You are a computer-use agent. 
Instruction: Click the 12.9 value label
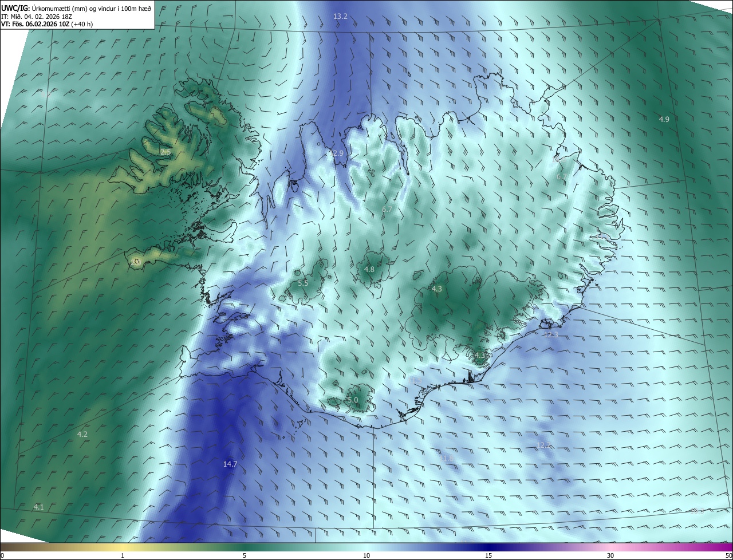tap(336, 153)
